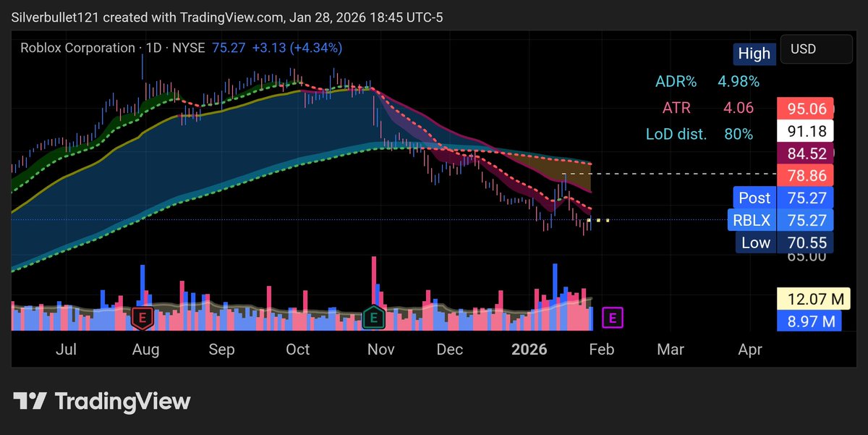Click the TradingView logo in the footer
The width and height of the screenshot is (868, 435).
tap(102, 402)
